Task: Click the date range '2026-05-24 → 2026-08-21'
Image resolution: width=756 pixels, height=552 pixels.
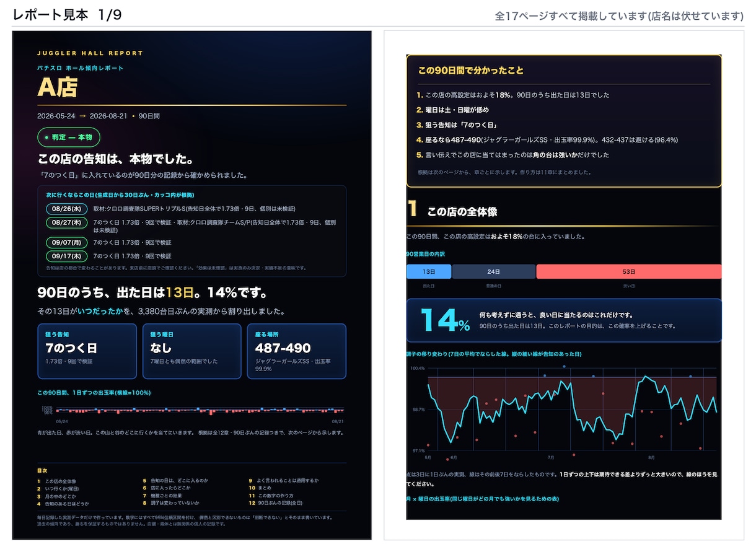Action: pos(82,116)
